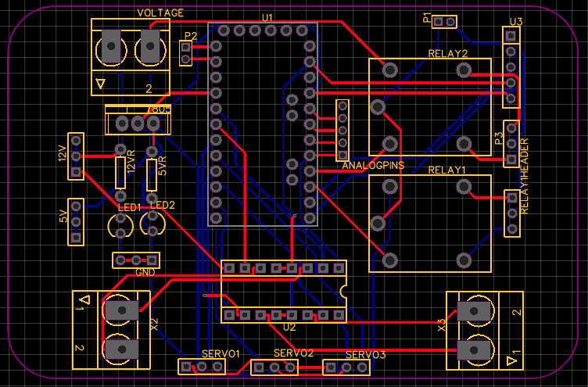Screen dimensions: 588x387
Task: Select the pin 1 triangle on VOLTAGE terminal
Action: 100,83
